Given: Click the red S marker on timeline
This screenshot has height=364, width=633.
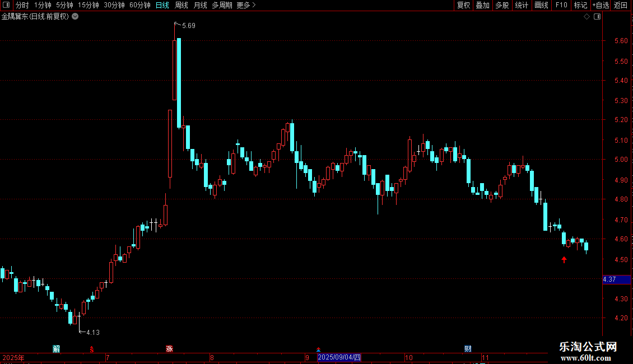Looking at the screenshot, I should pyautogui.click(x=92, y=349).
